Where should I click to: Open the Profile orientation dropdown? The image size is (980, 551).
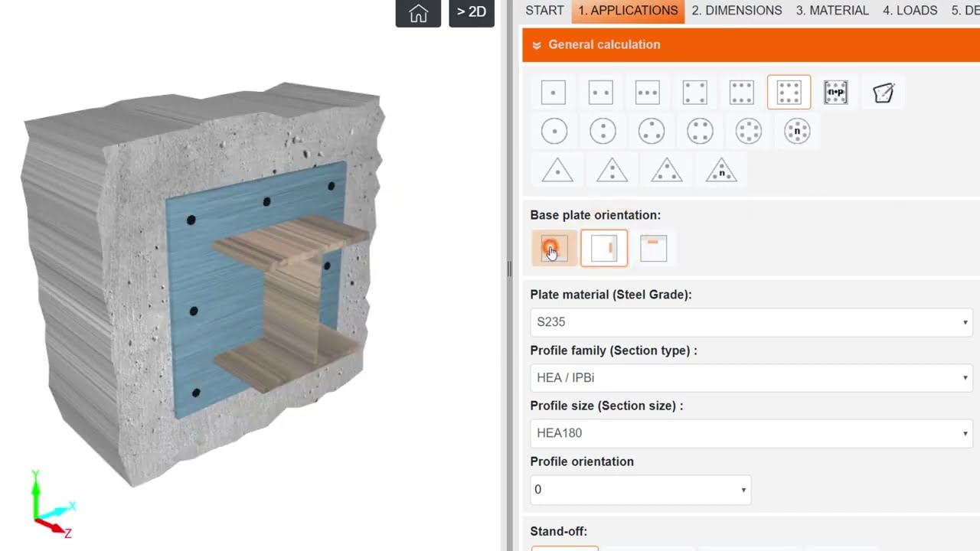[640, 490]
